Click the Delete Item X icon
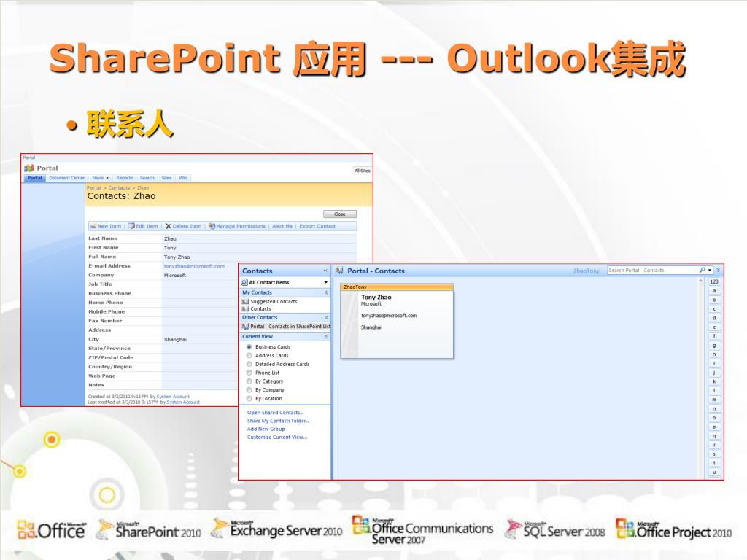This screenshot has height=560, width=747. pos(169,226)
